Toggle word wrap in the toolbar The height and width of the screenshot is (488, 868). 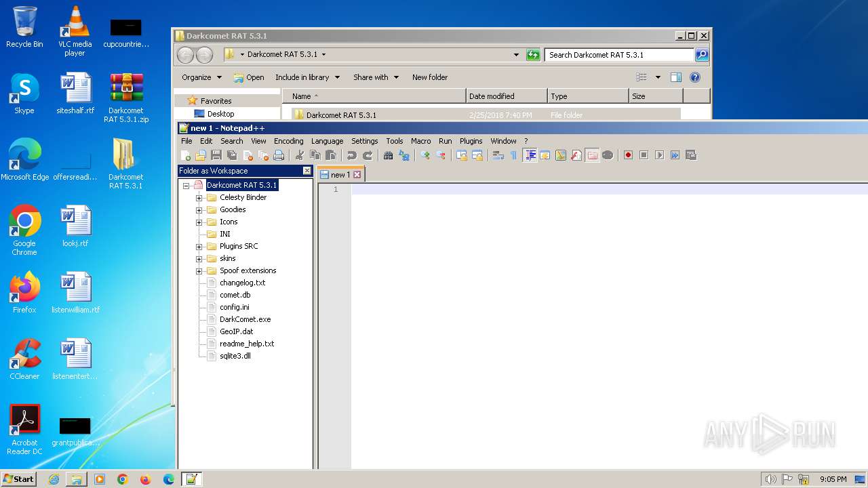[498, 155]
